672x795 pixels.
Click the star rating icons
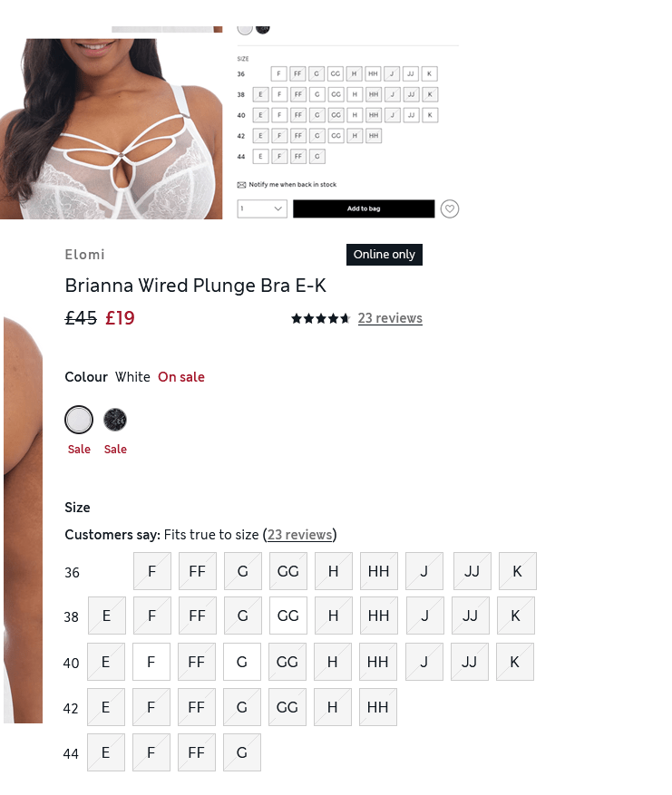tap(320, 318)
